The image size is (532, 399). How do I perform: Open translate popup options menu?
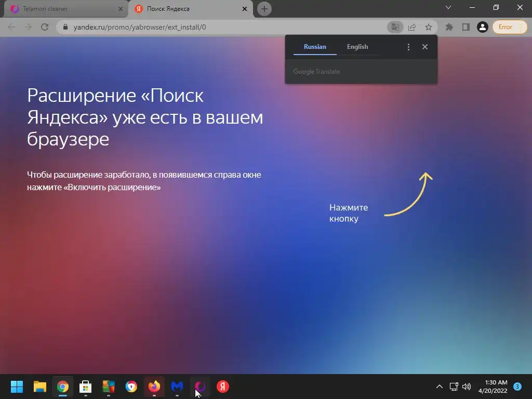408,47
